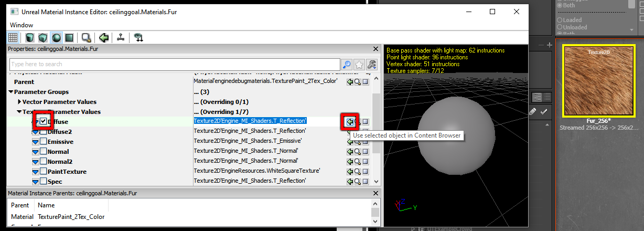The width and height of the screenshot is (644, 231).
Task: Select the Fur_256 texture thumbnail
Action: [x=596, y=80]
